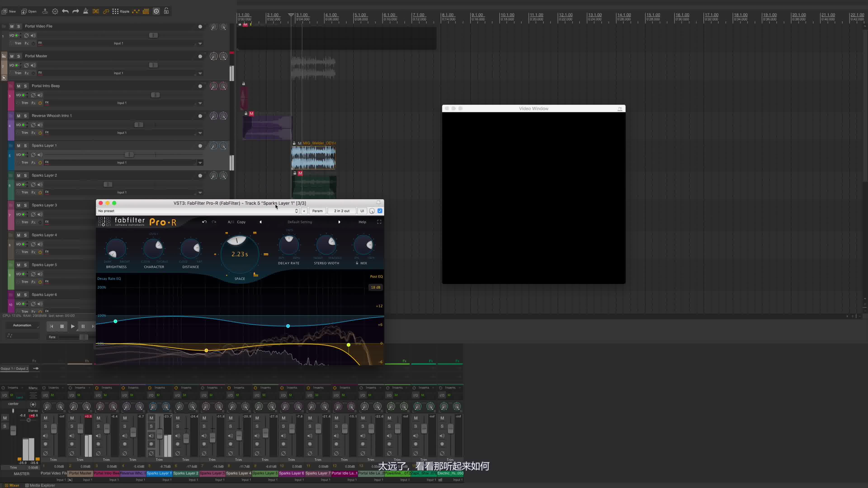This screenshot has width=868, height=488.
Task: Click the Play button in transport
Action: click(72, 326)
